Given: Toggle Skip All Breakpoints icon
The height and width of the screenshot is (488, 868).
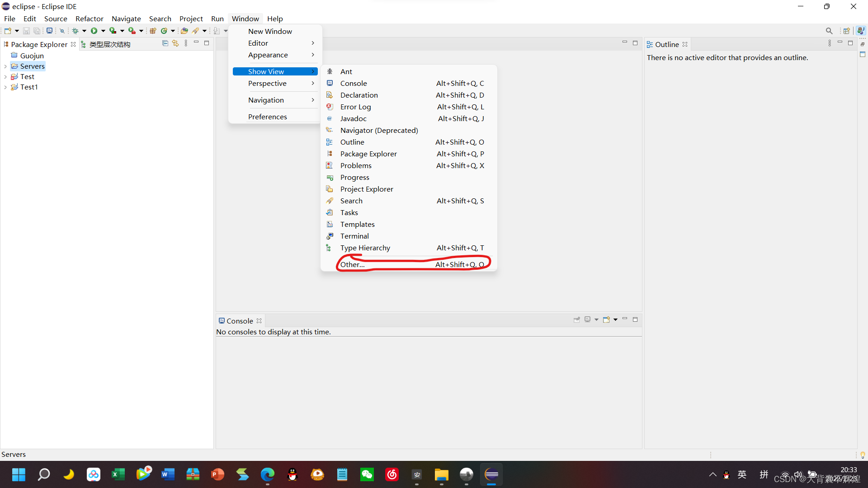Looking at the screenshot, I should 62,31.
